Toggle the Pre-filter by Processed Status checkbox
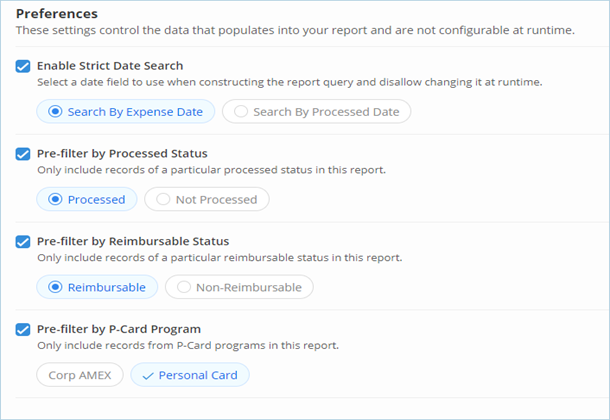Screen dimensions: 610x420 pos(23,154)
